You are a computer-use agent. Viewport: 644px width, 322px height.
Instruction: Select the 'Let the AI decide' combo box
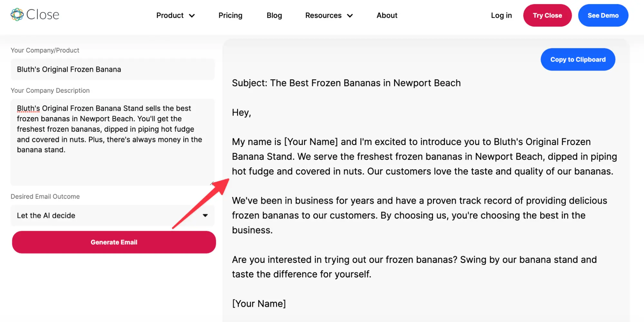pos(106,215)
